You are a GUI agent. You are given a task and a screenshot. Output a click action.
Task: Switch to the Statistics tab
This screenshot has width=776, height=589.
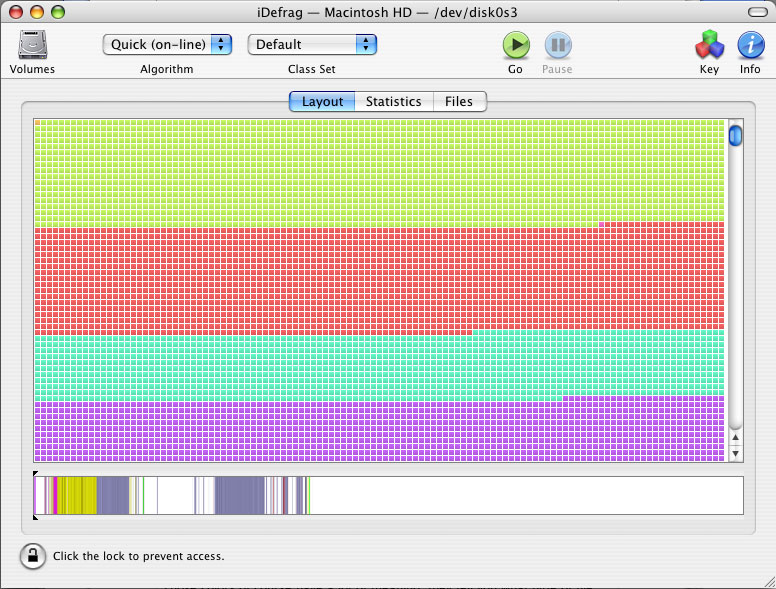click(x=394, y=101)
